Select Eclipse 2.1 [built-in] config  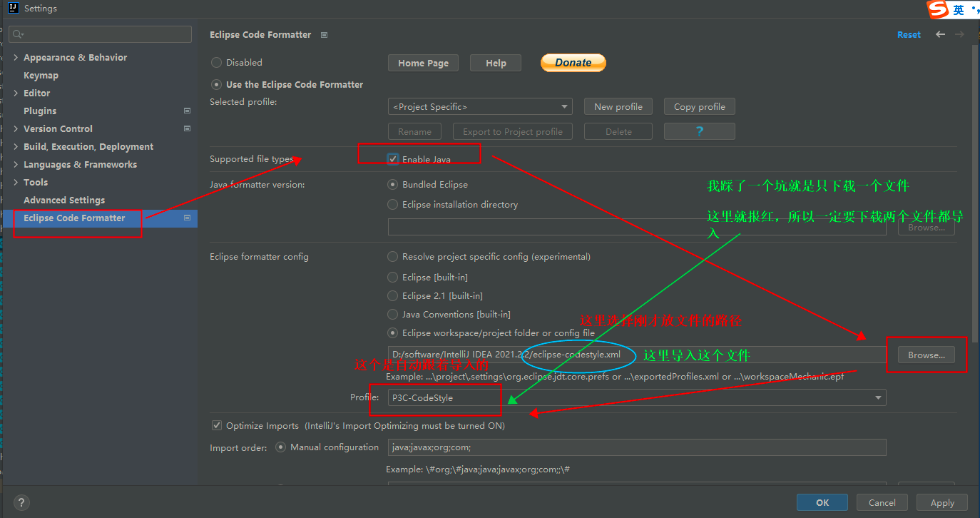392,295
